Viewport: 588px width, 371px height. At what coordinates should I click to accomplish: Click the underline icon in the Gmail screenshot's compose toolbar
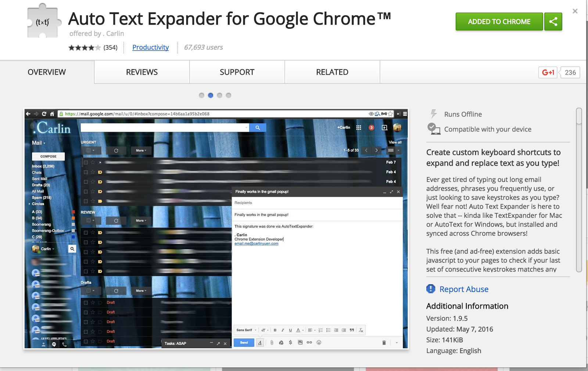(x=290, y=330)
